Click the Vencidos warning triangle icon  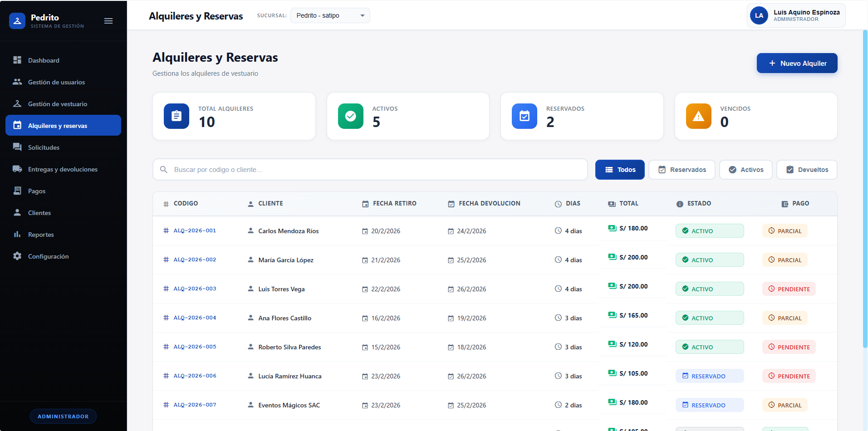tap(698, 116)
